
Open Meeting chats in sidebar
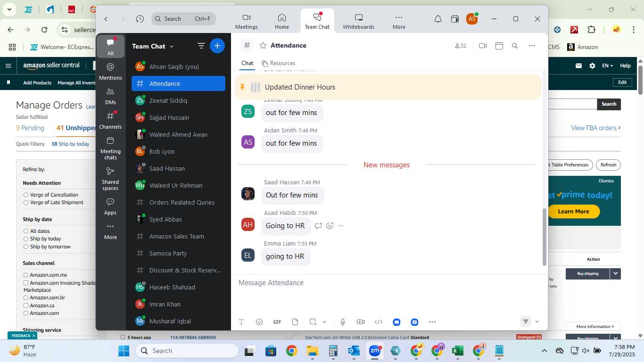[x=110, y=148]
